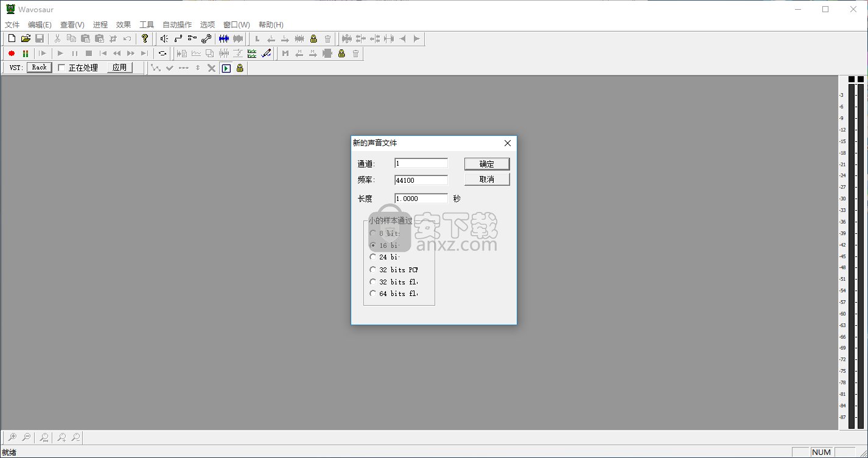868x458 pixels.
Task: Click zoom out magnifier with minus inside
Action: coord(26,437)
